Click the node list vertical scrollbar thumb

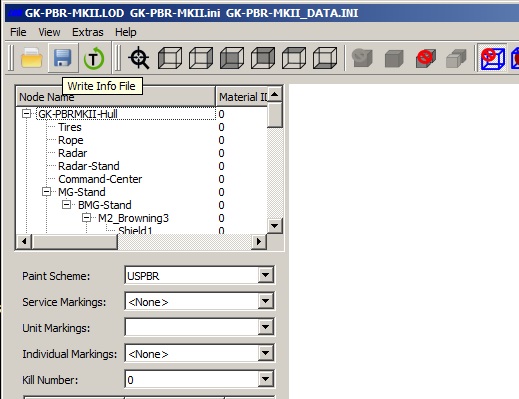point(275,115)
